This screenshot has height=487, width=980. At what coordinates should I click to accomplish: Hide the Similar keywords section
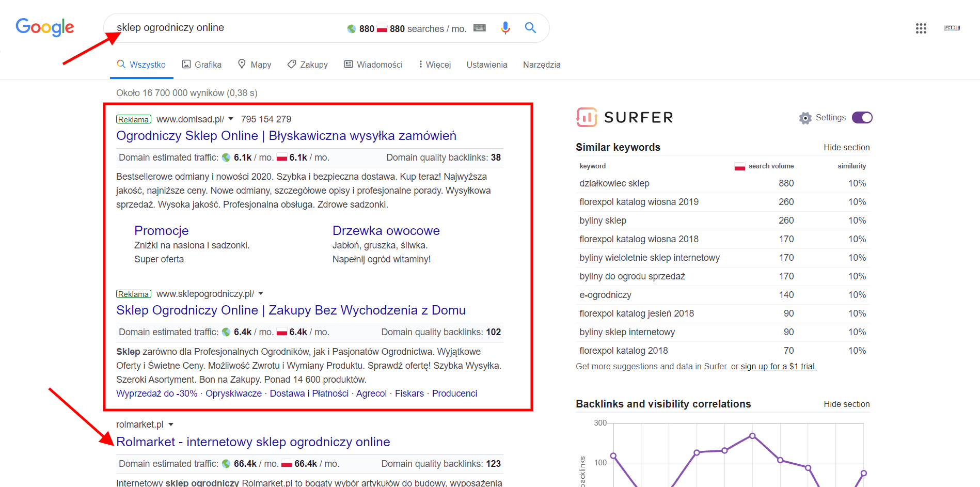click(x=846, y=148)
